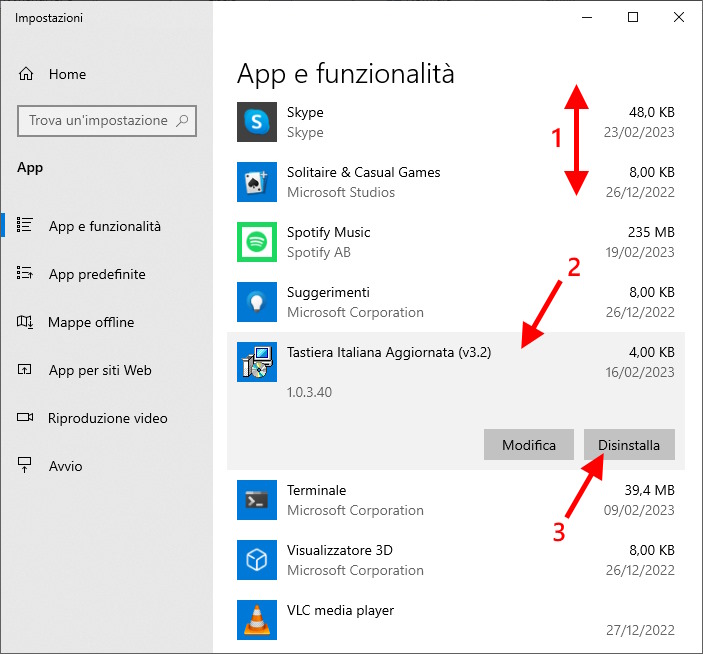Click the App e funzionalità page heading
Viewport: 703px width, 654px height.
pyautogui.click(x=346, y=74)
